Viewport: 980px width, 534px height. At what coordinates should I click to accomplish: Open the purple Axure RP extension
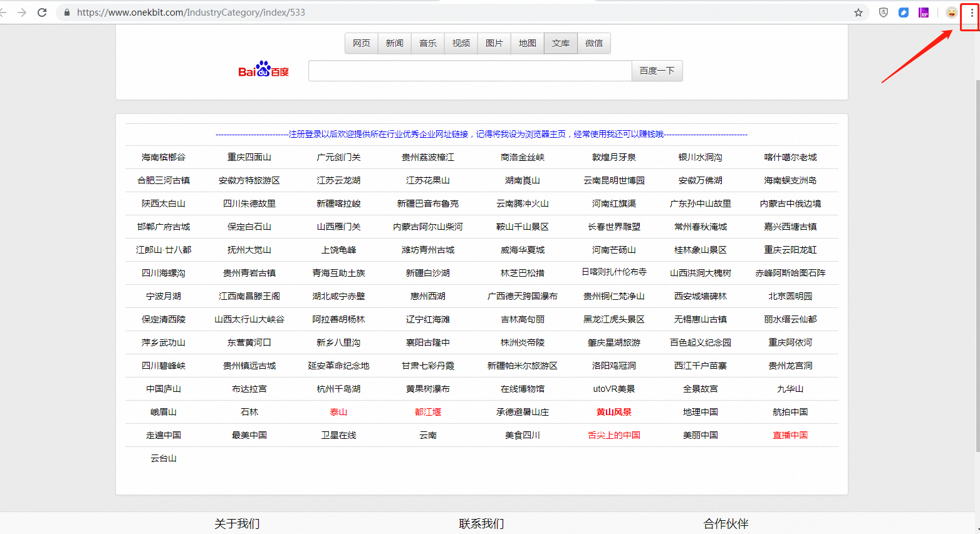(924, 13)
